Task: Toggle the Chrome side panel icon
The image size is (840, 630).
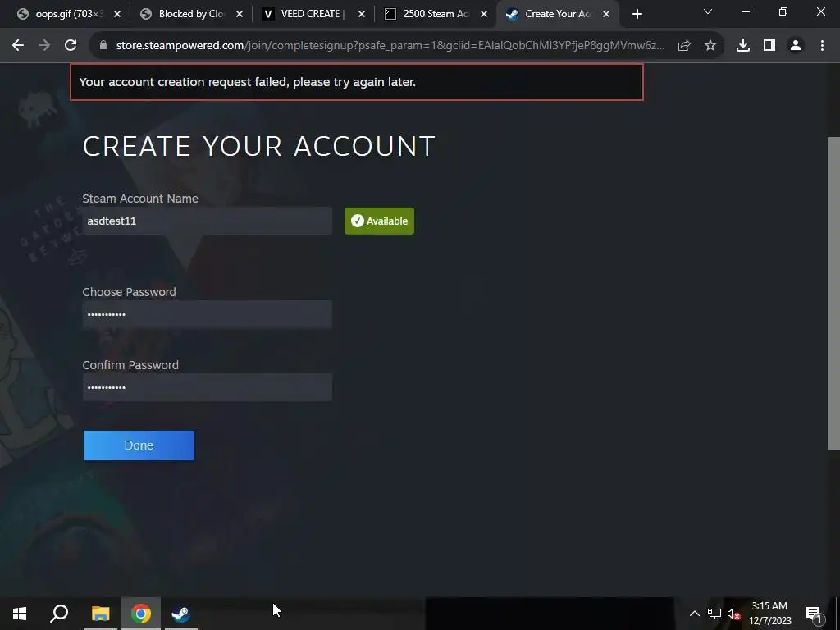Action: click(x=769, y=46)
